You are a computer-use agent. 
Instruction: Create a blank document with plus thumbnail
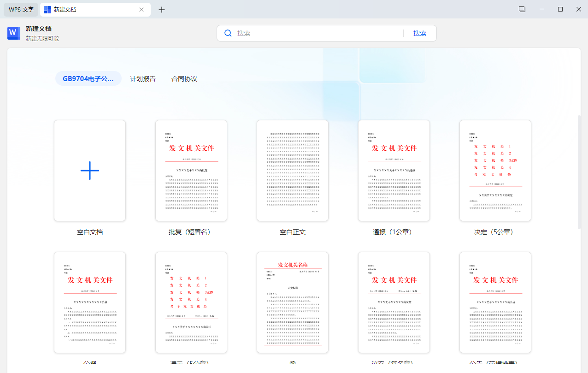[x=90, y=171]
